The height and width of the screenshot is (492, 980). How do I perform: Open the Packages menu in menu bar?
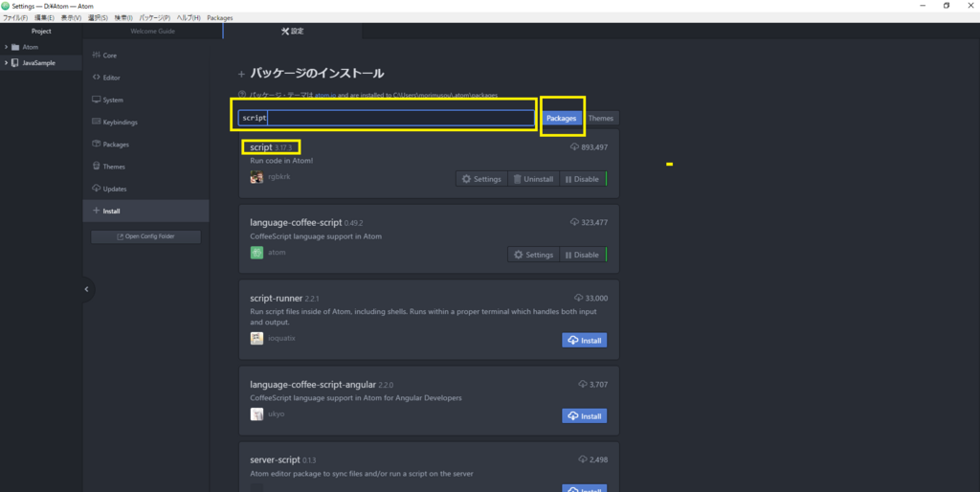coord(219,18)
